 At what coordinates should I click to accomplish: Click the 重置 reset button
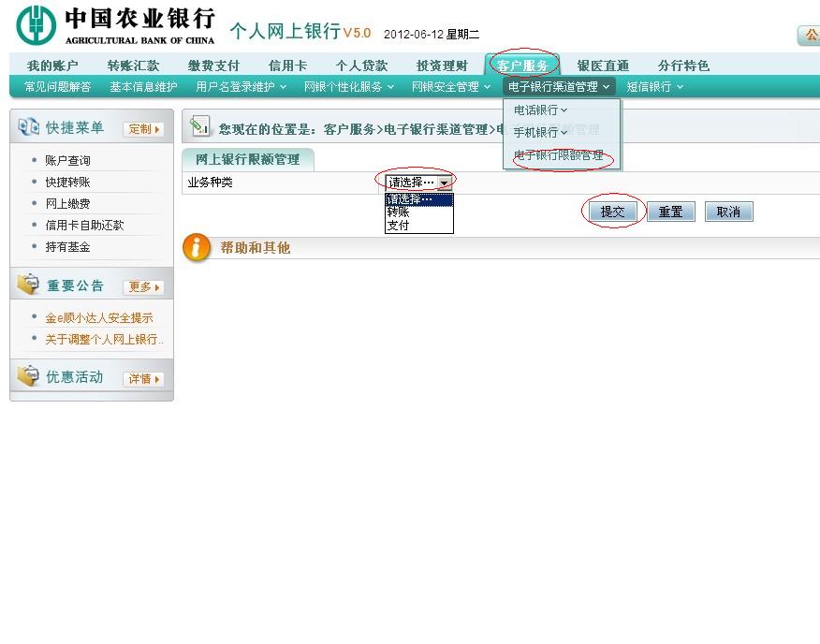[x=670, y=212]
